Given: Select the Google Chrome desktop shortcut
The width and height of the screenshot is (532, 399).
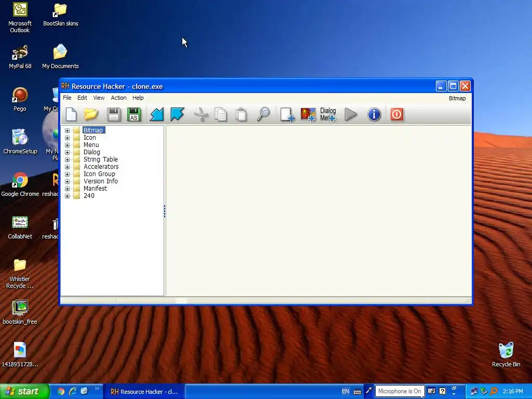Looking at the screenshot, I should point(20,184).
